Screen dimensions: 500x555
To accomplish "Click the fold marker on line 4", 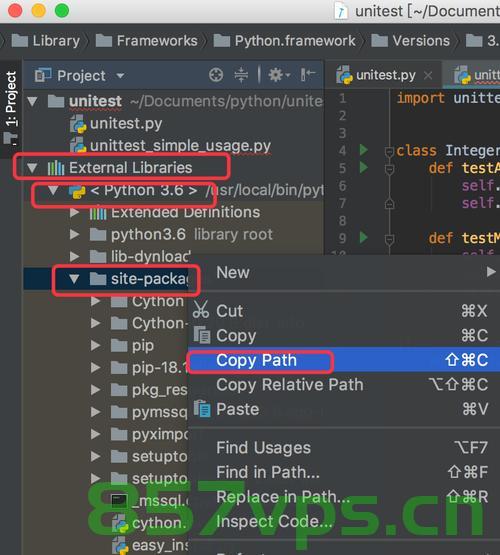I will (389, 152).
